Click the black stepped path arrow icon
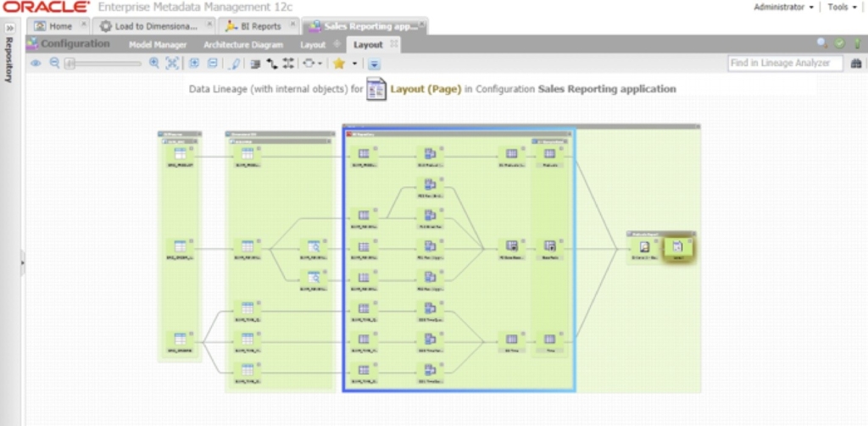868x426 pixels. click(x=272, y=64)
